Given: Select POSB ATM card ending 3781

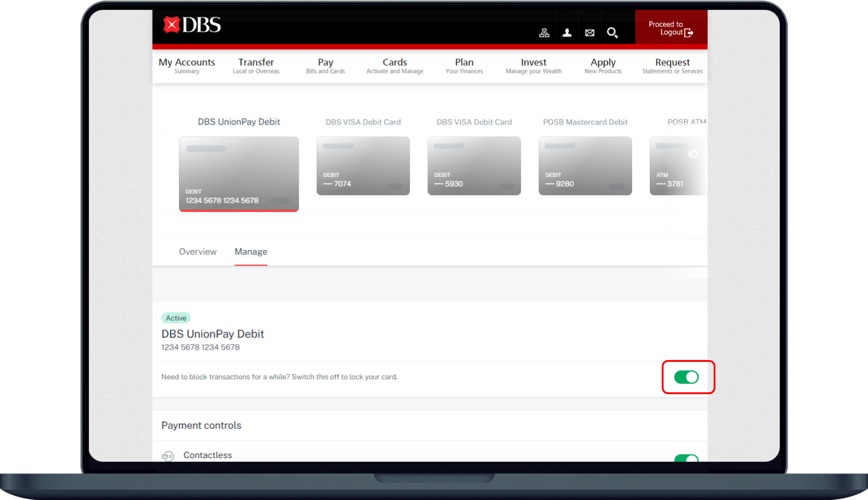Looking at the screenshot, I should 678,166.
